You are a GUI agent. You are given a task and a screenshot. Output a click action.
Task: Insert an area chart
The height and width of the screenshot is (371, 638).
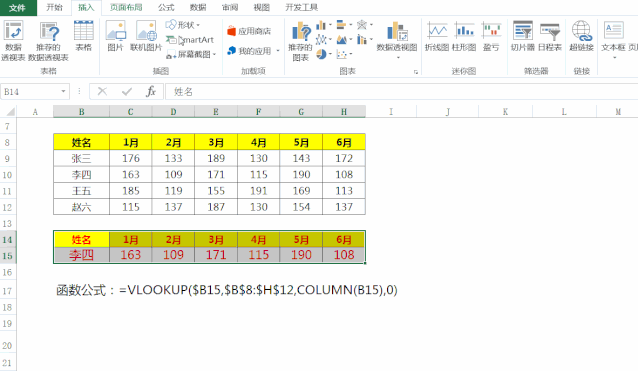click(341, 39)
